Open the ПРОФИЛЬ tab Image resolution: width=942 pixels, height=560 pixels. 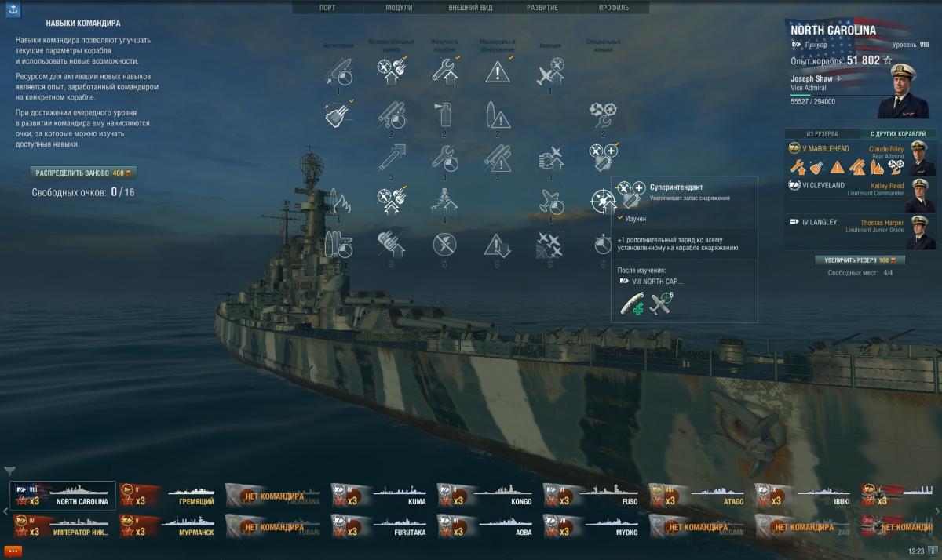[x=613, y=7]
